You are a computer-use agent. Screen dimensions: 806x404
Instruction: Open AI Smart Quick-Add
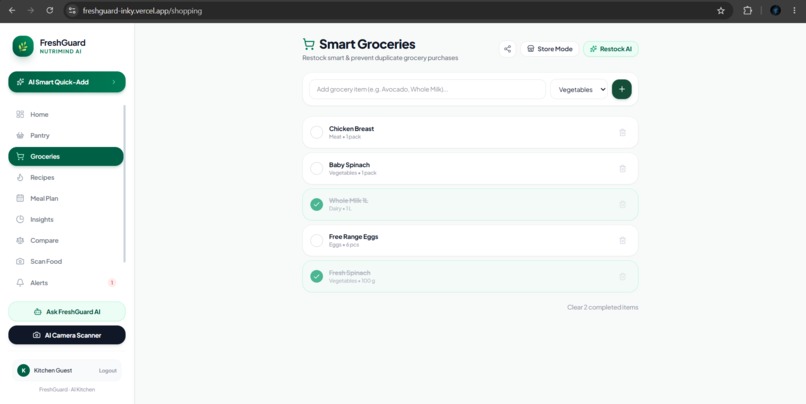[67, 82]
